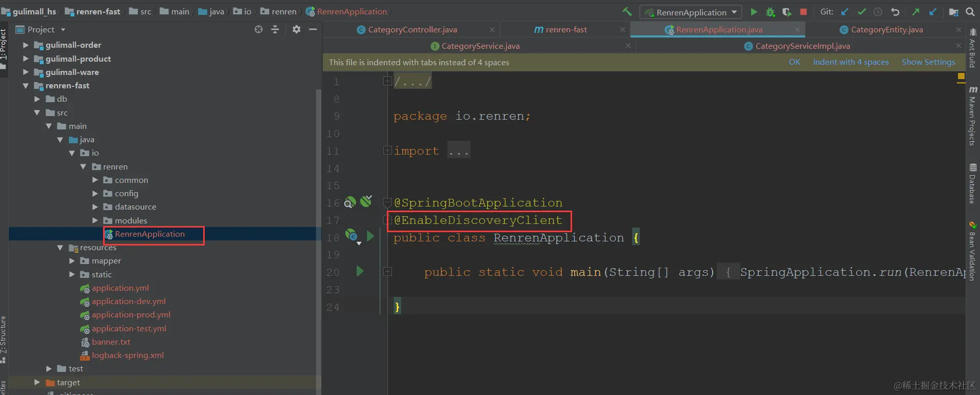Select application.yml file
Viewport: 980px width, 395px height.
[x=120, y=288]
